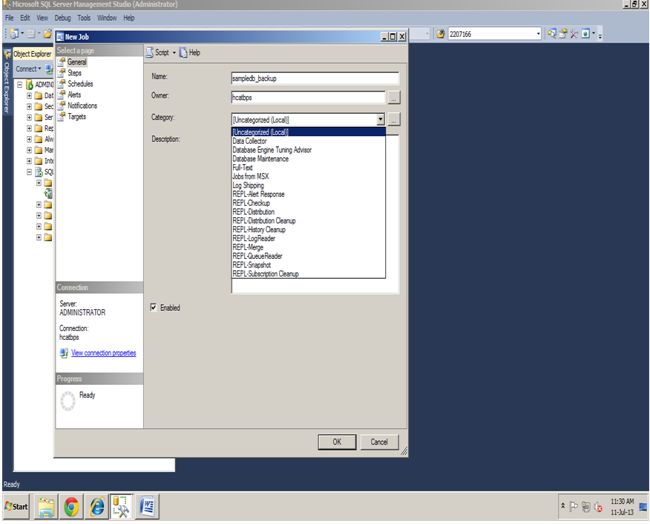This screenshot has width=650, height=524.
Task: Collapse the SQL Server Agent node
Action: [29, 172]
